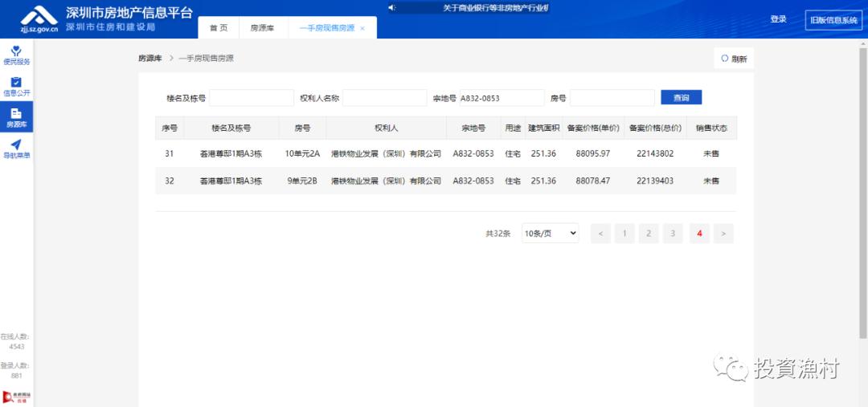This screenshot has width=868, height=407.
Task: Click total price 22143802
Action: [x=655, y=154]
